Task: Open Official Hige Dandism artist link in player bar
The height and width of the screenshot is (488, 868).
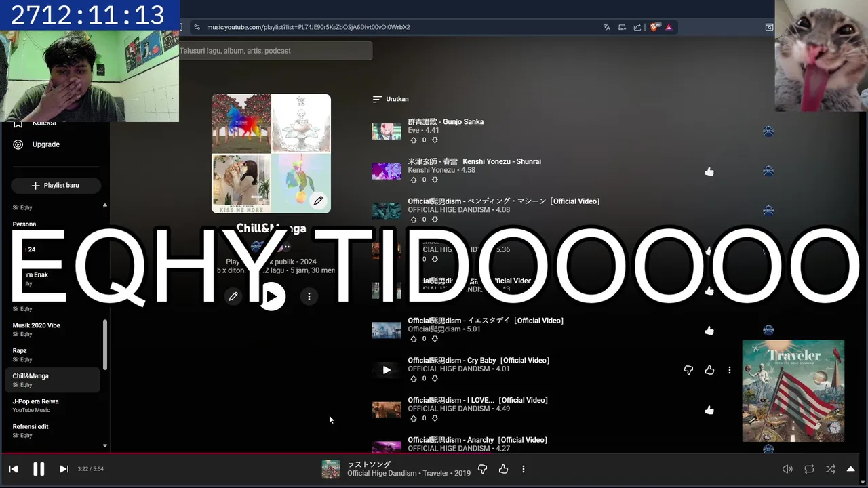Action: pyautogui.click(x=382, y=473)
